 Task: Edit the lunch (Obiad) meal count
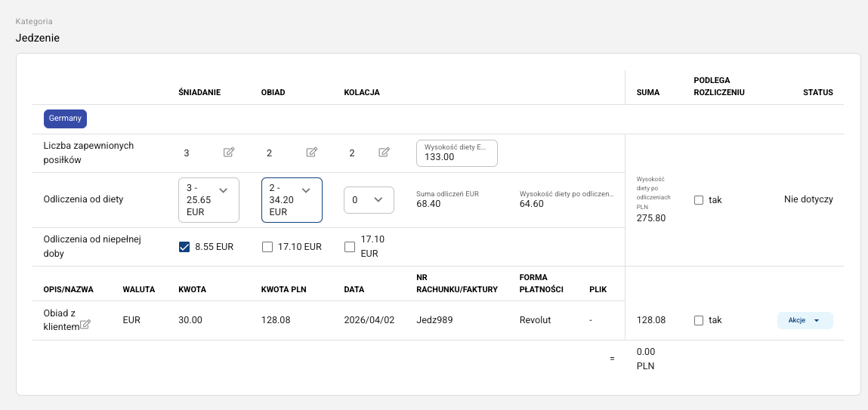coord(311,153)
